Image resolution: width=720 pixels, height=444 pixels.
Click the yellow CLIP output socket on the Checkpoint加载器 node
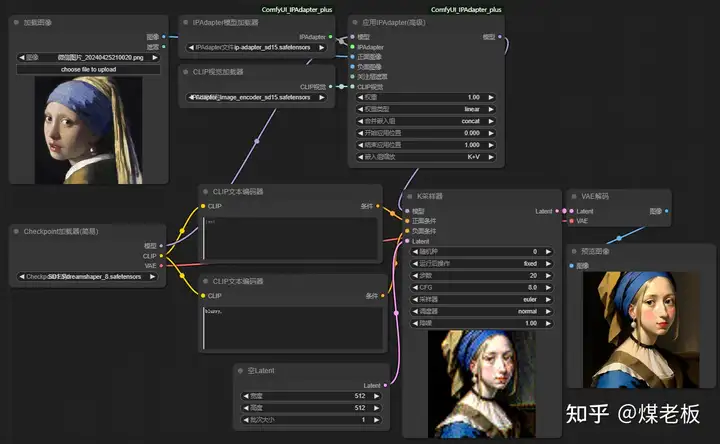[x=161, y=256]
